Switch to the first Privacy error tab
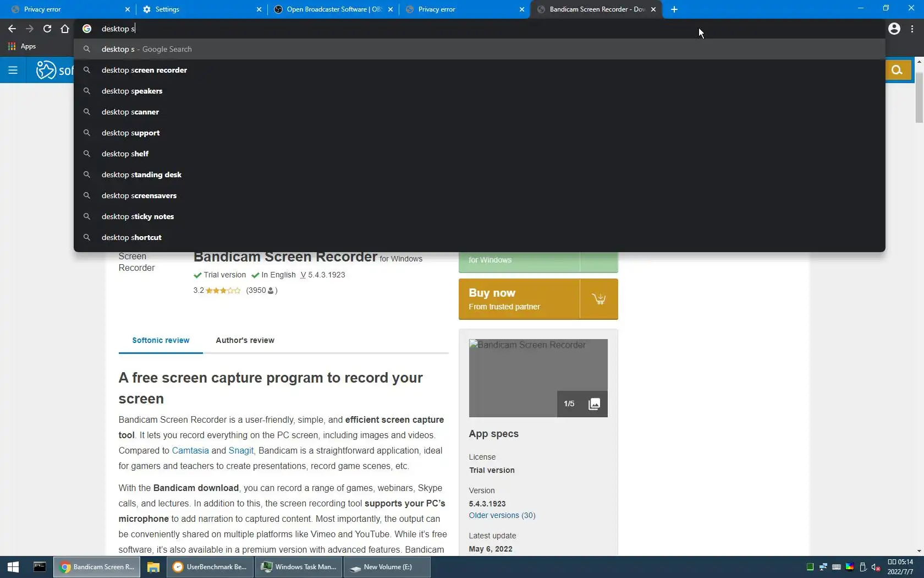This screenshot has height=578, width=924. (70, 9)
